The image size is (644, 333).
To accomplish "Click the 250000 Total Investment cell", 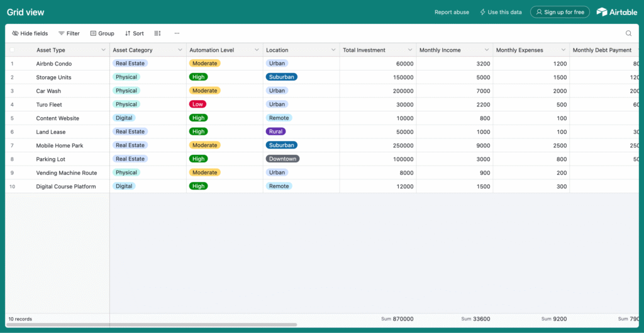I will pyautogui.click(x=378, y=145).
